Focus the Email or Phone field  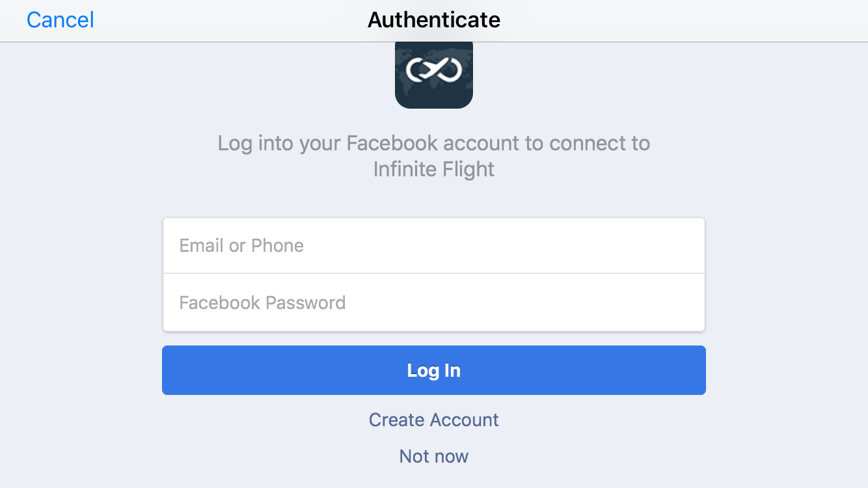[434, 245]
